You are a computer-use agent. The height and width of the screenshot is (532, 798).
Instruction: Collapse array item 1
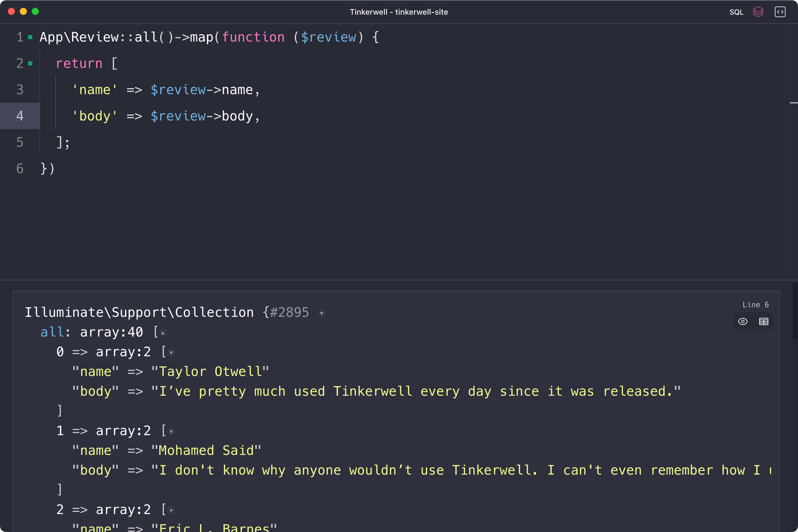[171, 432]
